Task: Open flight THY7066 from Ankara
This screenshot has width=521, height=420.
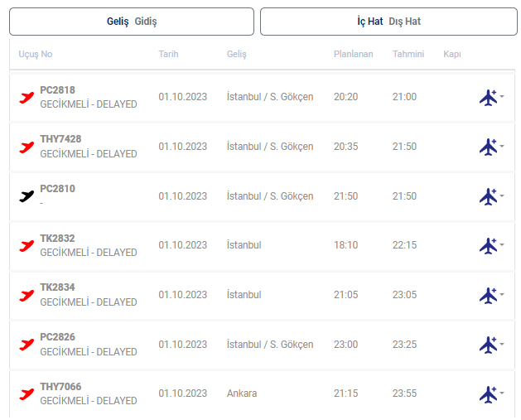Action: point(60,387)
